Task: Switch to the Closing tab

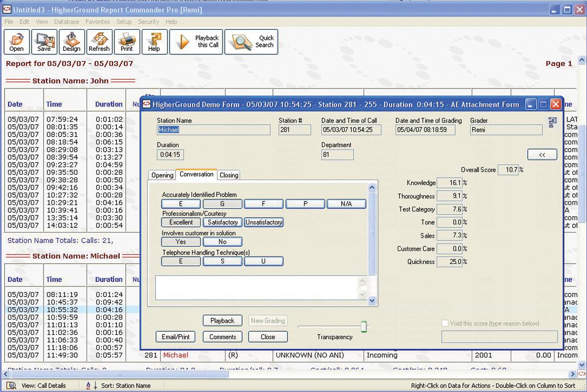Action: [x=229, y=175]
